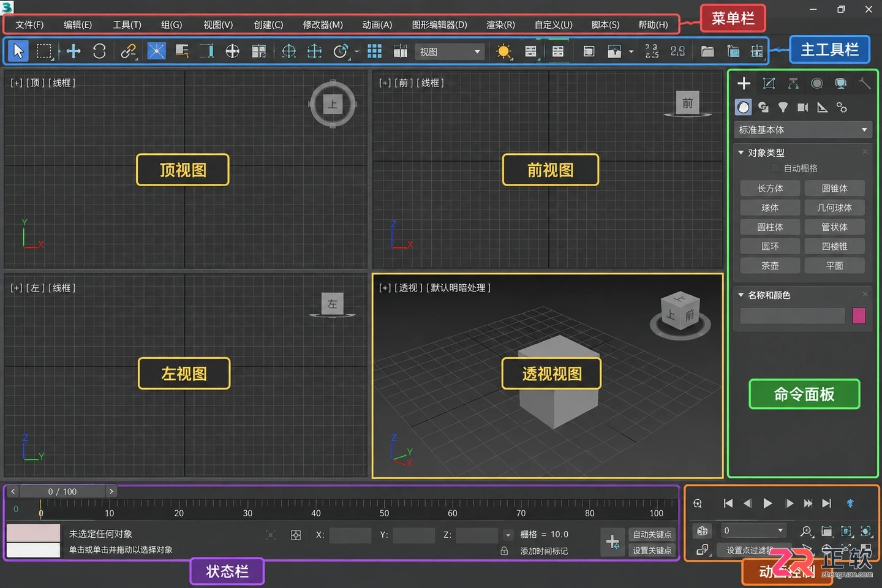Open the 图形编辑器(D) menu
The height and width of the screenshot is (588, 882).
[439, 24]
